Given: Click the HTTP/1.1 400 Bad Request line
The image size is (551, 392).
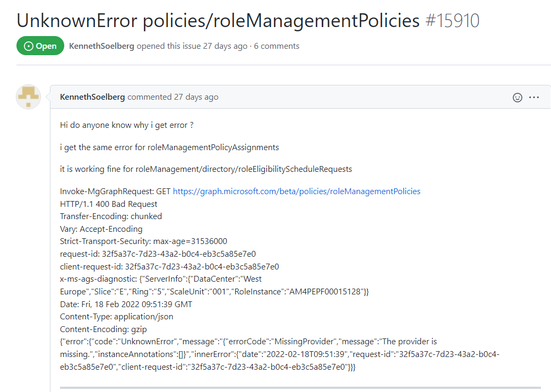Looking at the screenshot, I should [108, 204].
